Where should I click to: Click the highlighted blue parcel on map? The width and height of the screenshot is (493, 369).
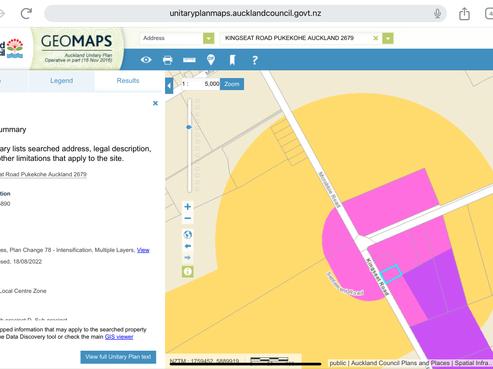pos(391,274)
